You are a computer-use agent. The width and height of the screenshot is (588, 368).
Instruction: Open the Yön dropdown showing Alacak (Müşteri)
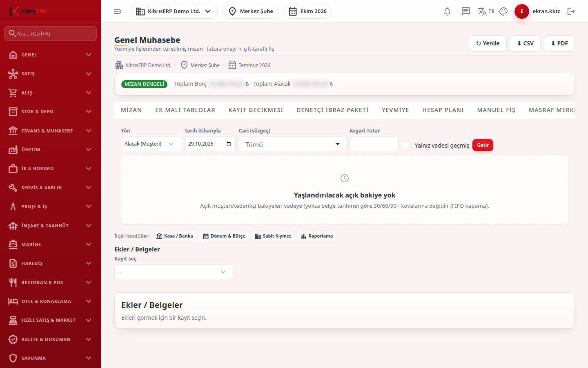pyautogui.click(x=151, y=144)
